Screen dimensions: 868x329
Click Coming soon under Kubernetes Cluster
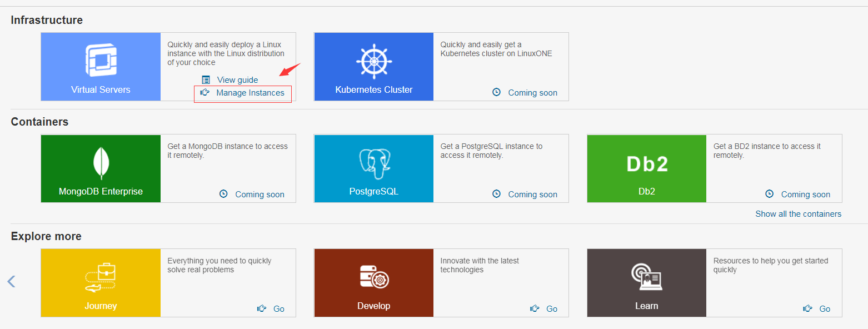pos(532,93)
